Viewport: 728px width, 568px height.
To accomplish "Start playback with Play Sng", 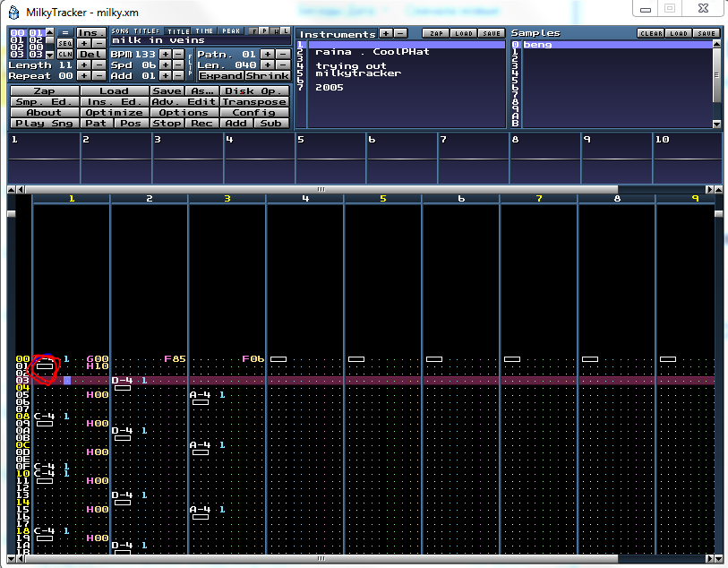I will pyautogui.click(x=45, y=123).
